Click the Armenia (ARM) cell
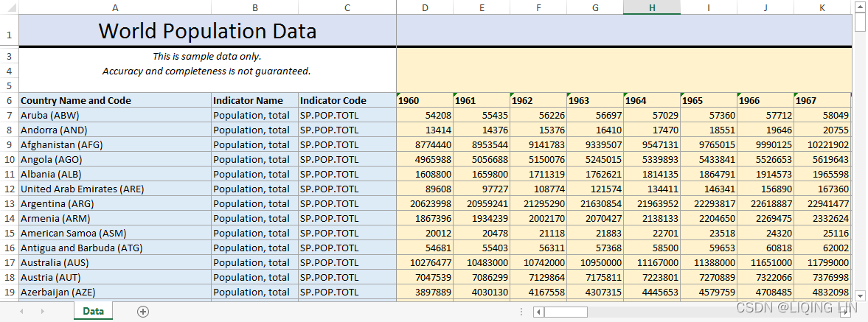This screenshot has width=868, height=322. (115, 217)
